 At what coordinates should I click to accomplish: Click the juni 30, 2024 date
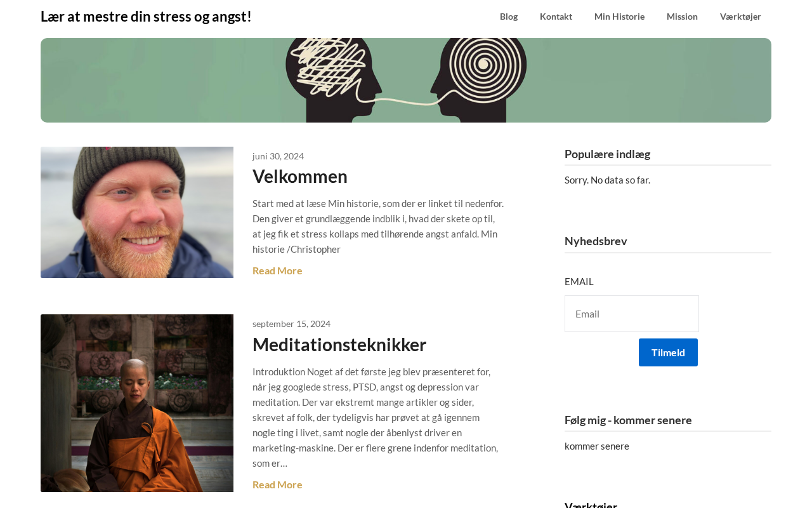pyautogui.click(x=278, y=156)
